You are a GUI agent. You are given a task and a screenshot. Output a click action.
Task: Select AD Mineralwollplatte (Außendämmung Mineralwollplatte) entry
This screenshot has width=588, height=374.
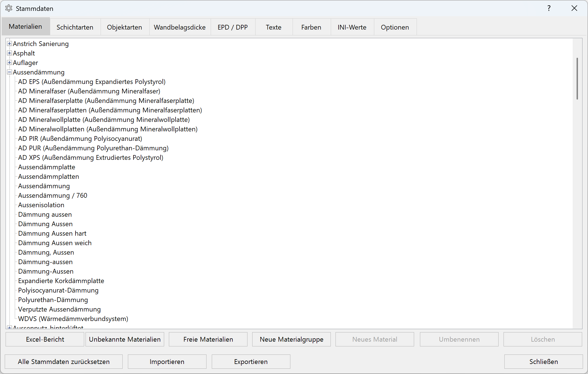coord(104,120)
